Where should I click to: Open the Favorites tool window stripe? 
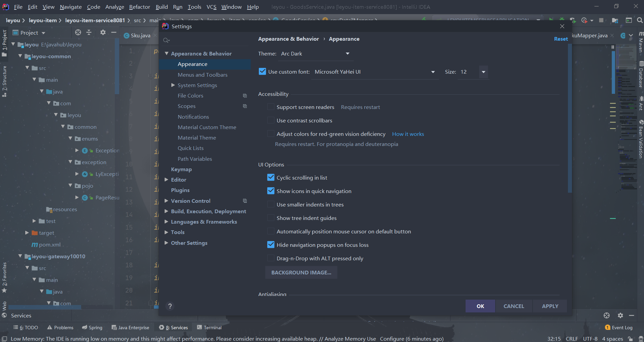[4, 277]
